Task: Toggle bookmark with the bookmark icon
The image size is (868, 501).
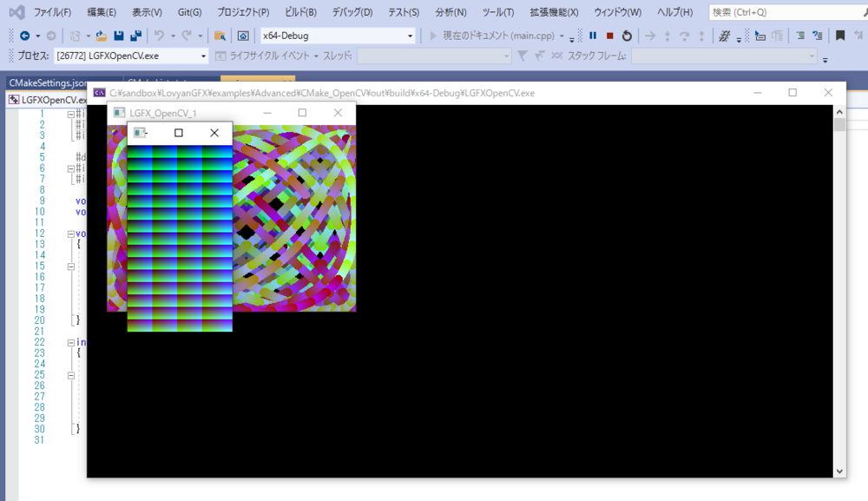Action: coord(839,36)
